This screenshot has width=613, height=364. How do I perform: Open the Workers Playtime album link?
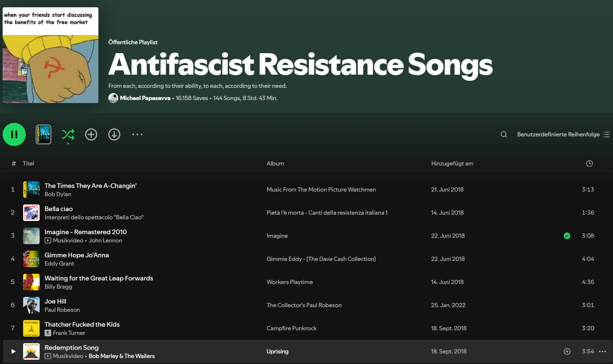coord(290,282)
